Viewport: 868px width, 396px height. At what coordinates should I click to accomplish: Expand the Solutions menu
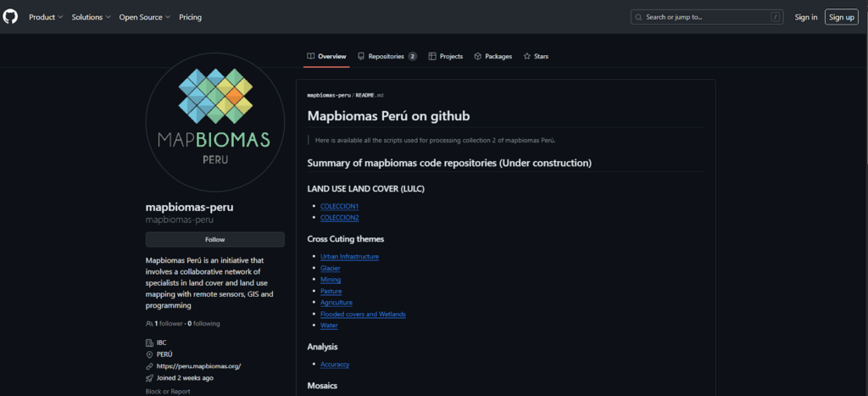coord(92,17)
